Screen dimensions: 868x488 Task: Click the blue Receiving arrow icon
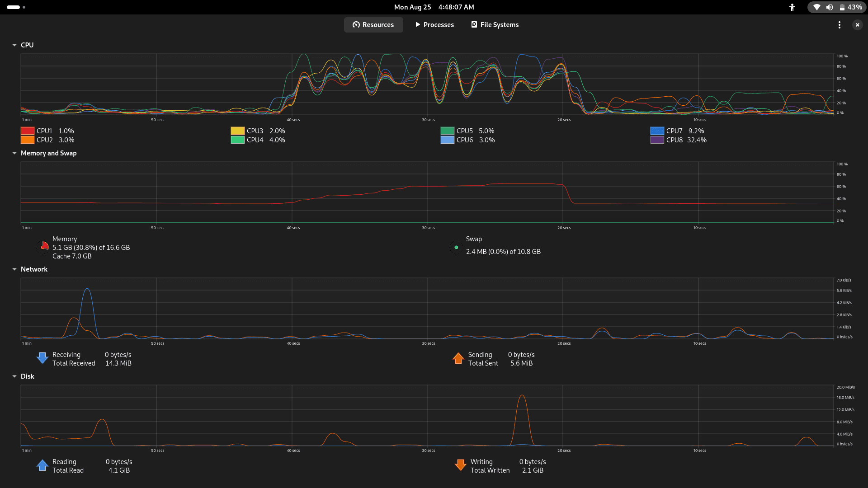[42, 358]
